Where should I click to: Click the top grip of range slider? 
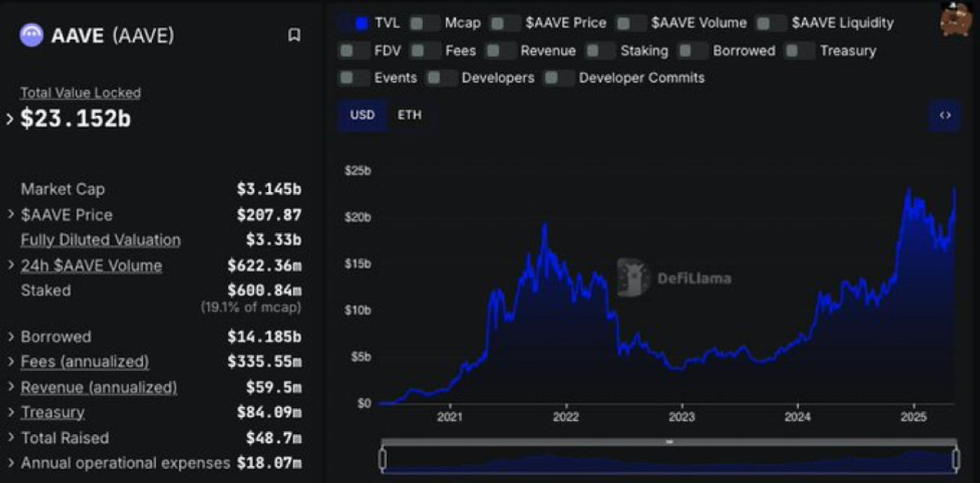[669, 442]
